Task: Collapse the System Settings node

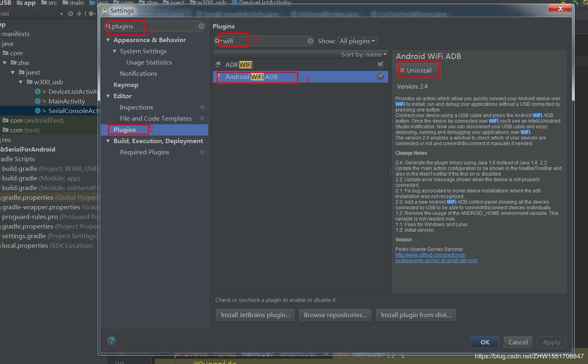Action: coord(115,51)
